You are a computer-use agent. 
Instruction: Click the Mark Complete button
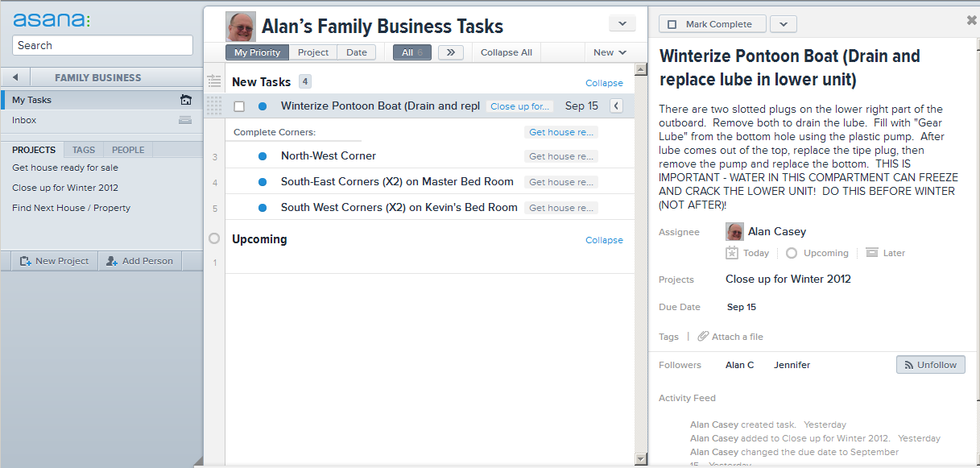coord(713,24)
